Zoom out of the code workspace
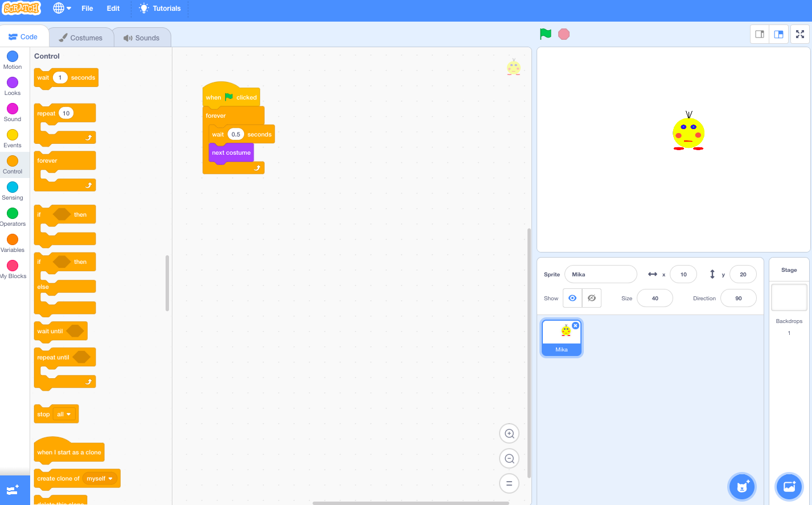Image resolution: width=812 pixels, height=505 pixels. (x=509, y=458)
